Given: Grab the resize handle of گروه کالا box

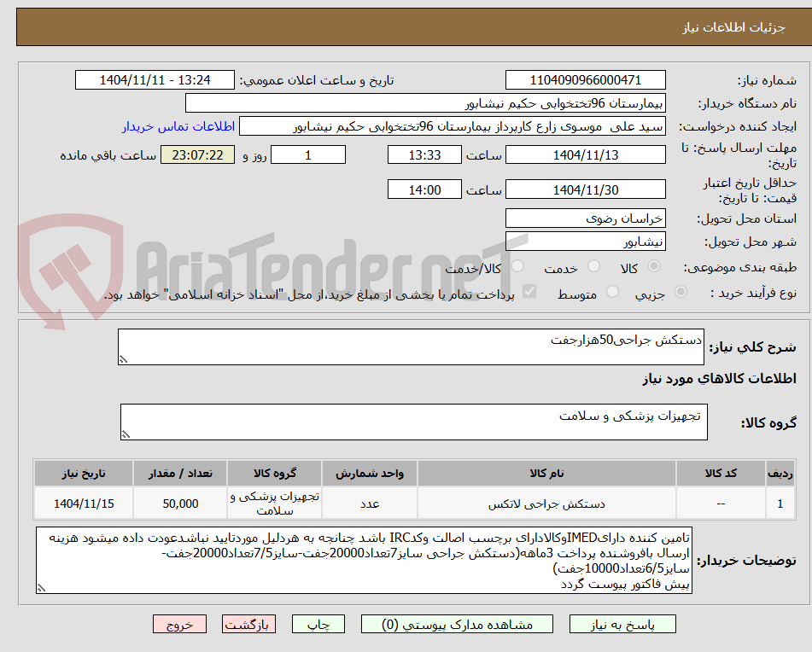Looking at the screenshot, I should [126, 434].
